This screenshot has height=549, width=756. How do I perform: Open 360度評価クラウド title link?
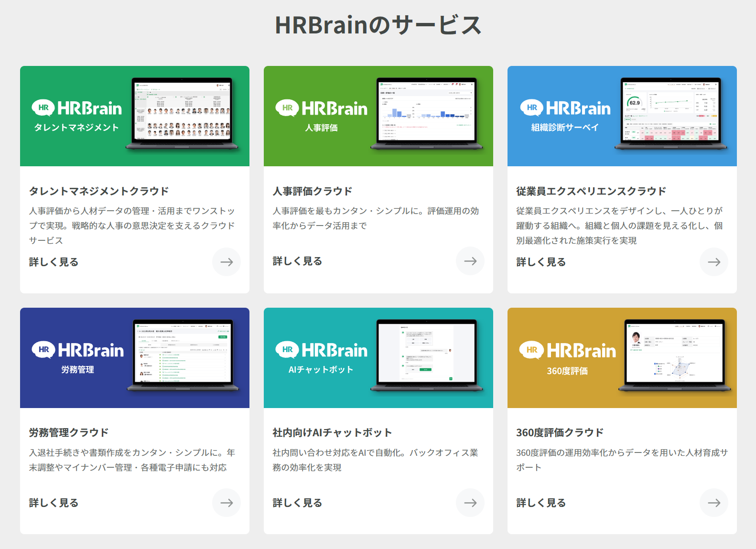click(560, 432)
